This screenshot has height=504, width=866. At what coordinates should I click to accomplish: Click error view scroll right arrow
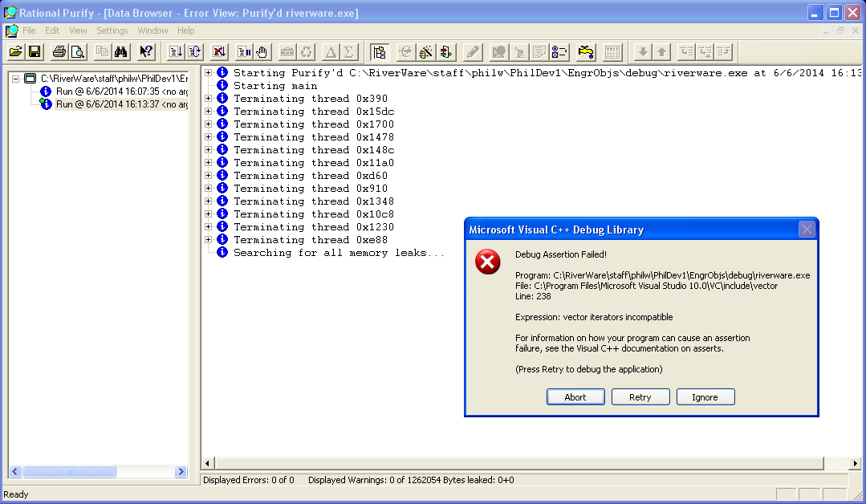click(855, 463)
